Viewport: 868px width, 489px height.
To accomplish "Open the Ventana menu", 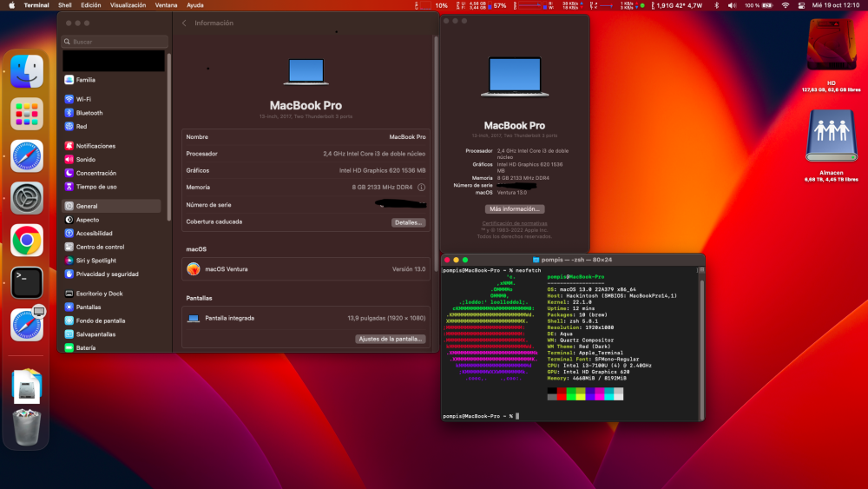I will point(166,5).
